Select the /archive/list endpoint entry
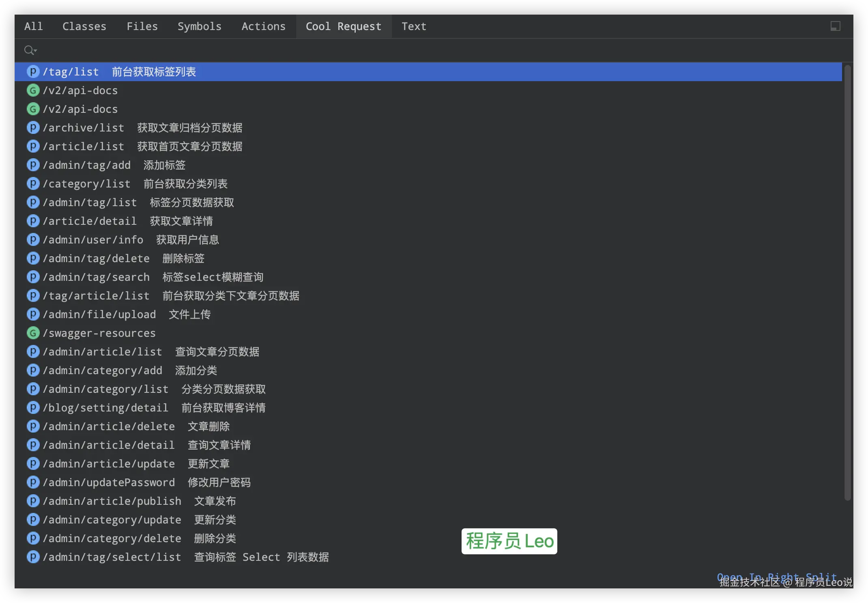 [x=83, y=127]
